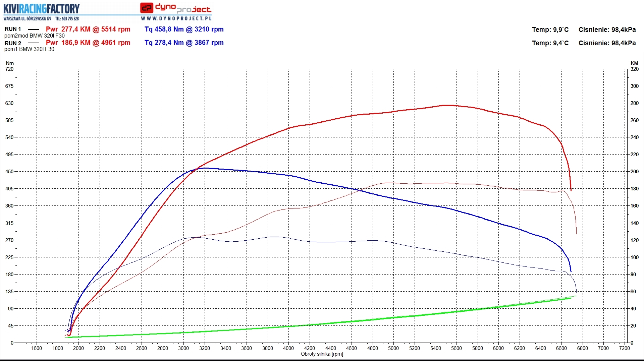This screenshot has width=644, height=362.
Task: Click the Obroty silnika [rpm] axis title
Action: pos(322,354)
